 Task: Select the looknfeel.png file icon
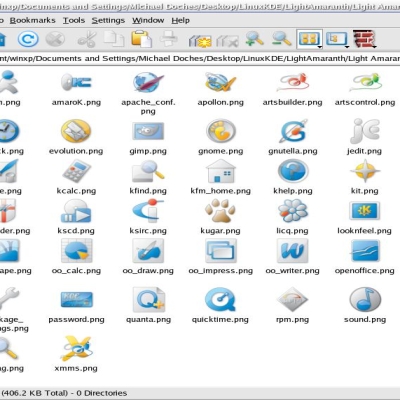[365, 211]
